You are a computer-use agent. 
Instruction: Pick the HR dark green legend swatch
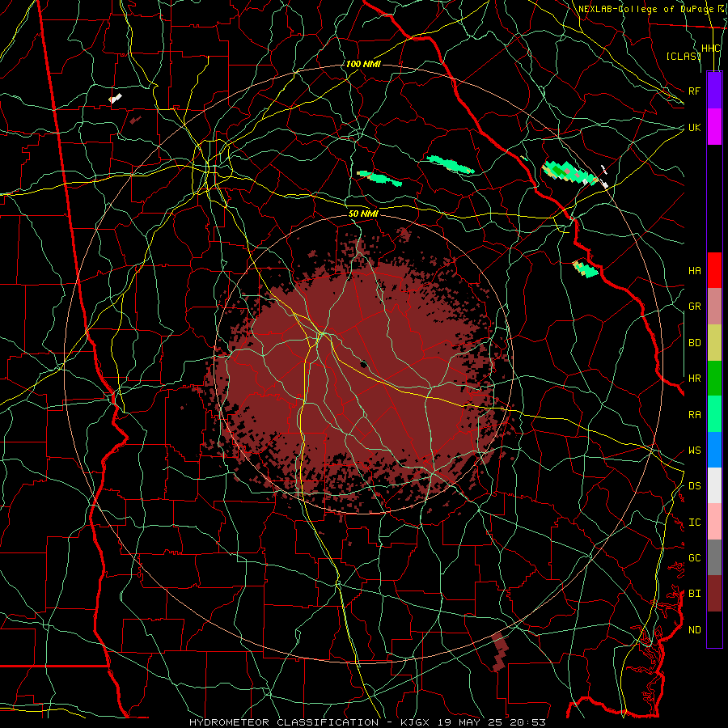click(714, 378)
